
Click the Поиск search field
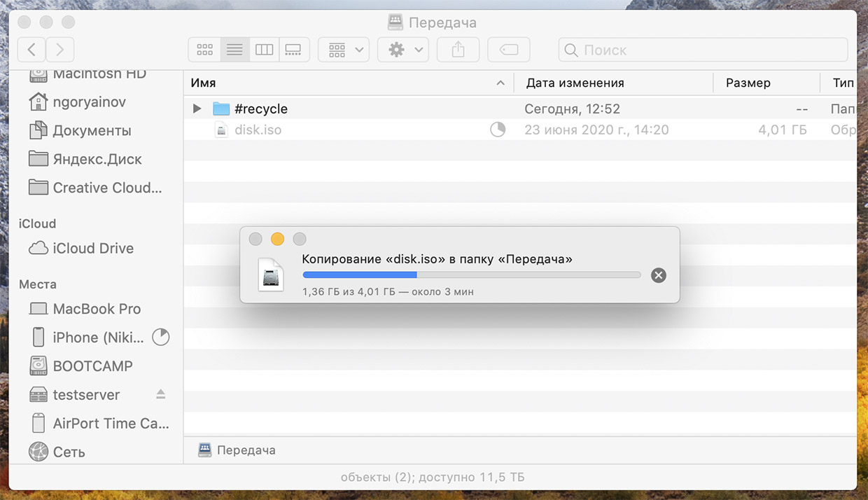(703, 50)
